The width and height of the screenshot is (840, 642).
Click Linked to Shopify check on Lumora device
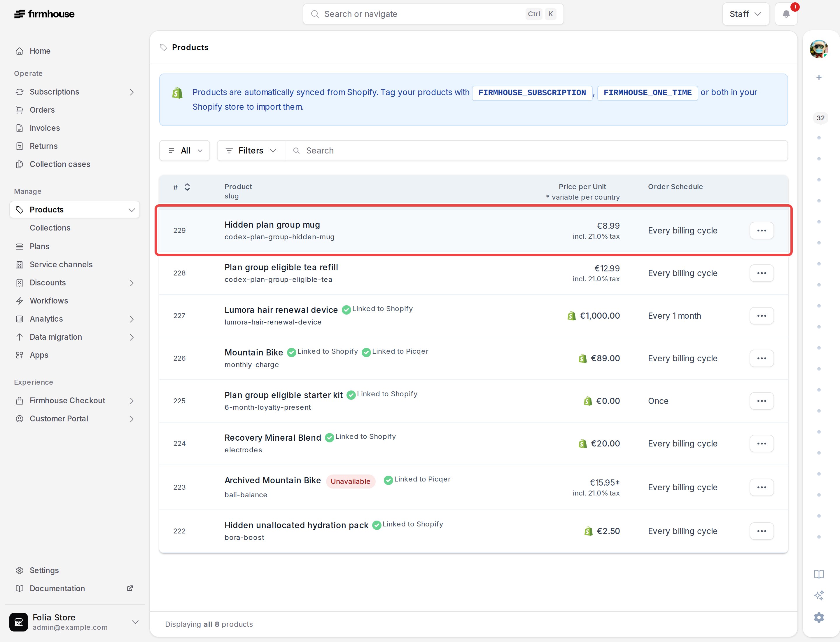[x=346, y=310]
